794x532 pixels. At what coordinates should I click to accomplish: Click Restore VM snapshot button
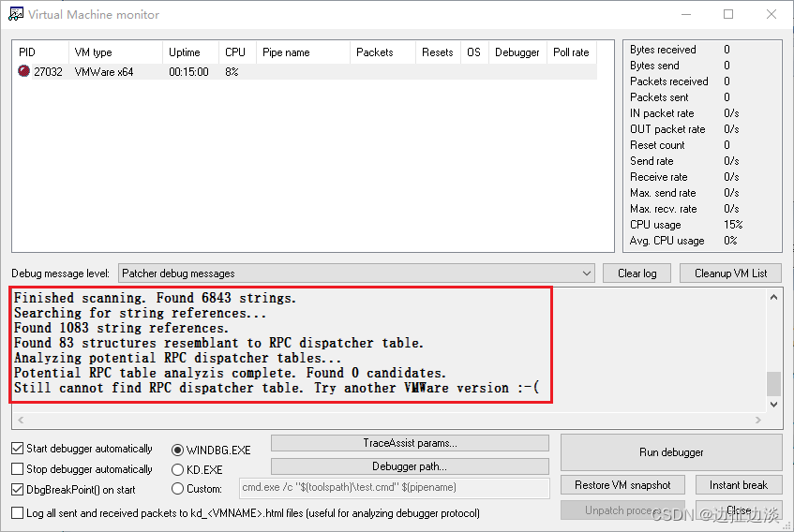point(622,485)
